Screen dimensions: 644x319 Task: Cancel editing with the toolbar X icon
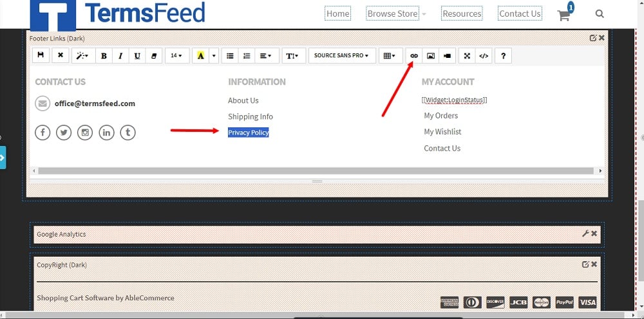[x=61, y=55]
